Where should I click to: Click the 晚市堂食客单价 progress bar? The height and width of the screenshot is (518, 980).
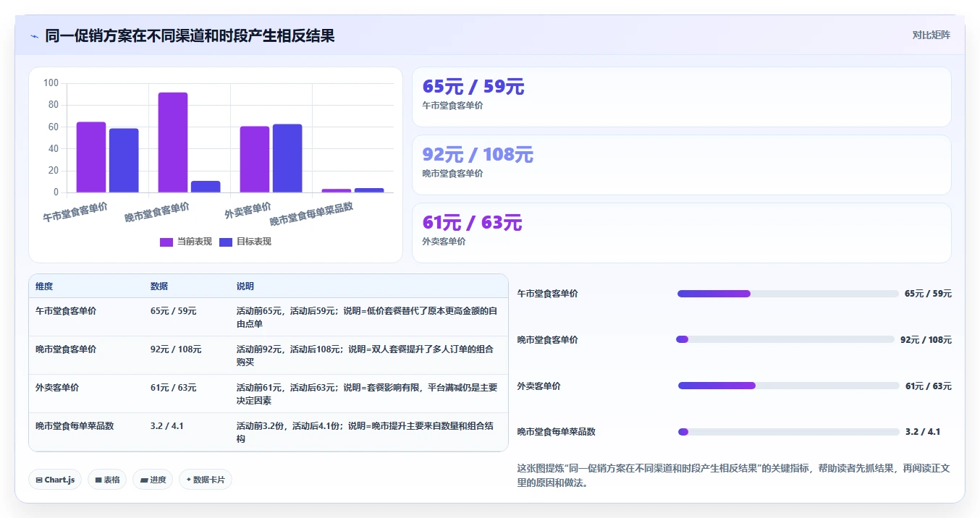[x=785, y=339]
